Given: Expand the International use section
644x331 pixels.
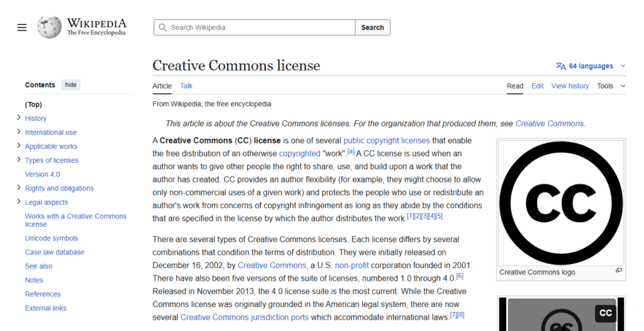Looking at the screenshot, I should (x=18, y=132).
